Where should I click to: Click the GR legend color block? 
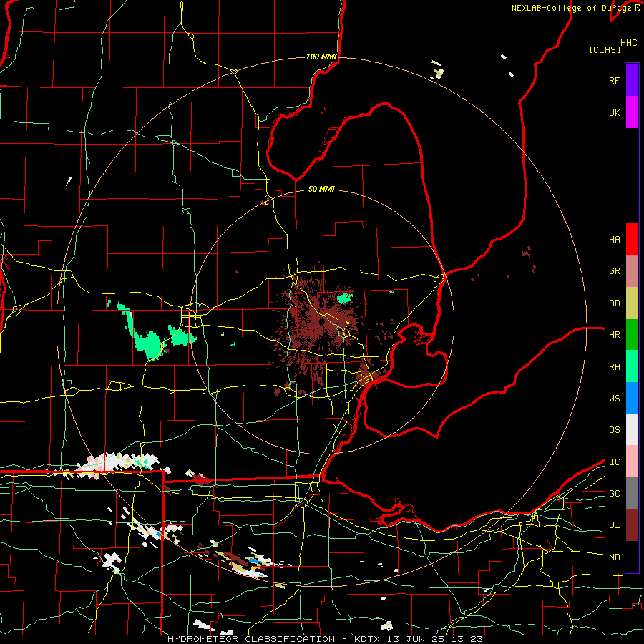[632, 270]
